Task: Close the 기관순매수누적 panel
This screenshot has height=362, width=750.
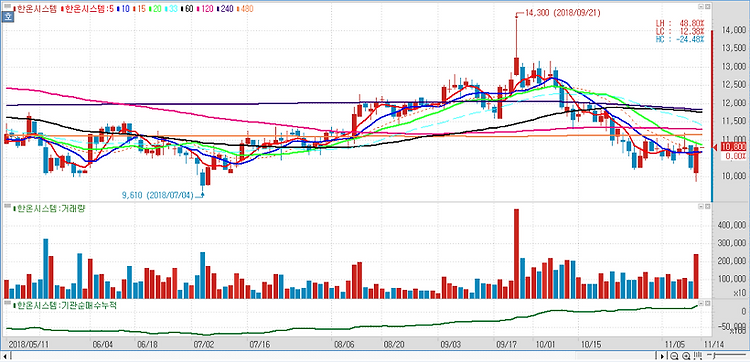Action: (x=707, y=303)
